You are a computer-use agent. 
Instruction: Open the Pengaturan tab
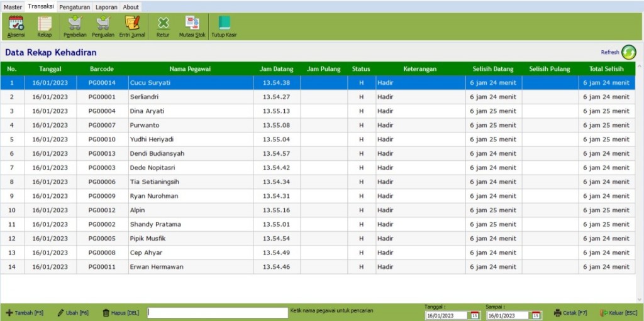click(74, 7)
